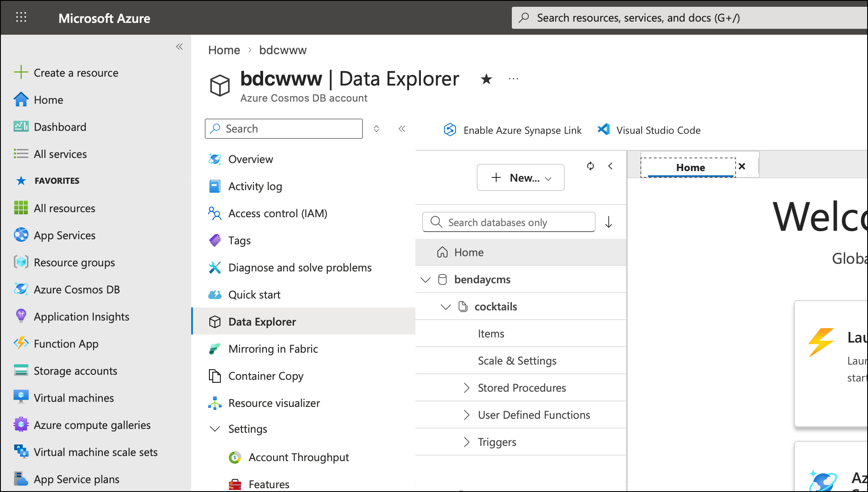The height and width of the screenshot is (492, 868).
Task: Click inside the Search databases only field
Action: click(x=508, y=222)
